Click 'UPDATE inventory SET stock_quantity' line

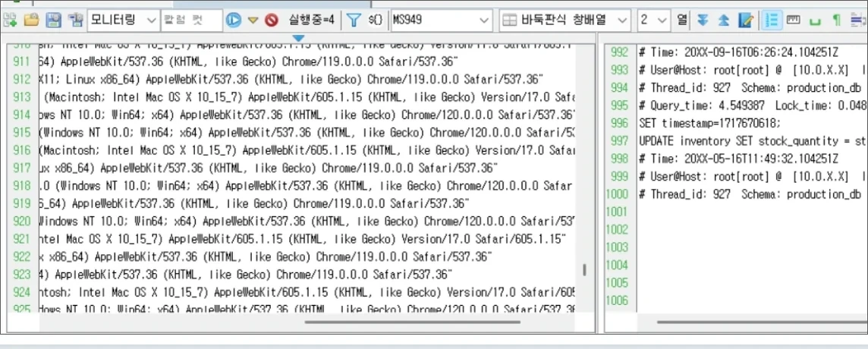(753, 140)
